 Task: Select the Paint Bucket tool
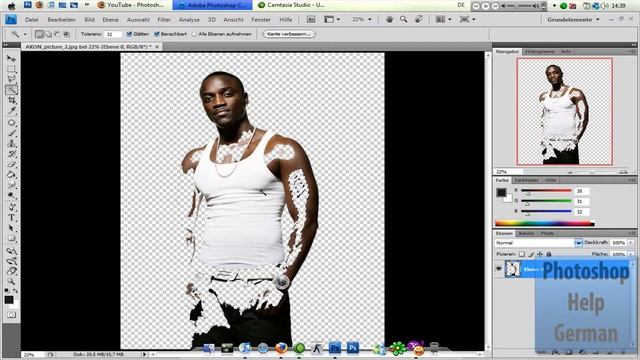coord(11,176)
